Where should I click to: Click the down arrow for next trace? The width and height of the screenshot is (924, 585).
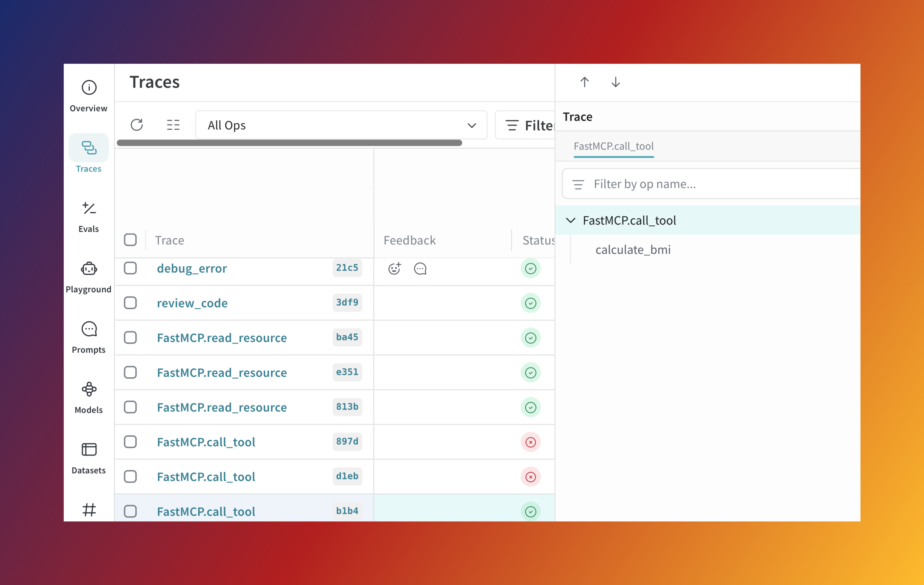[x=616, y=82]
